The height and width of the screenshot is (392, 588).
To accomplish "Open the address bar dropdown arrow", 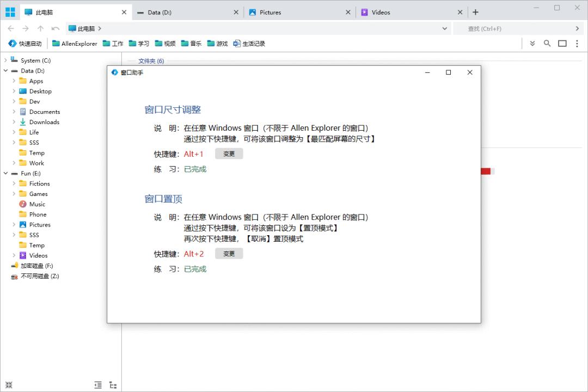I will pyautogui.click(x=445, y=28).
